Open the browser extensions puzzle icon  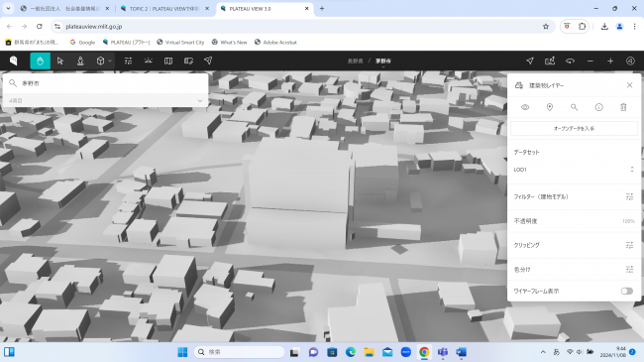[582, 27]
